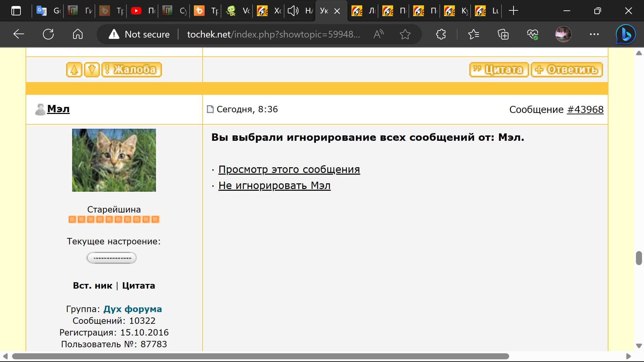
Task: Open the current mood dropdown
Action: tap(112, 258)
